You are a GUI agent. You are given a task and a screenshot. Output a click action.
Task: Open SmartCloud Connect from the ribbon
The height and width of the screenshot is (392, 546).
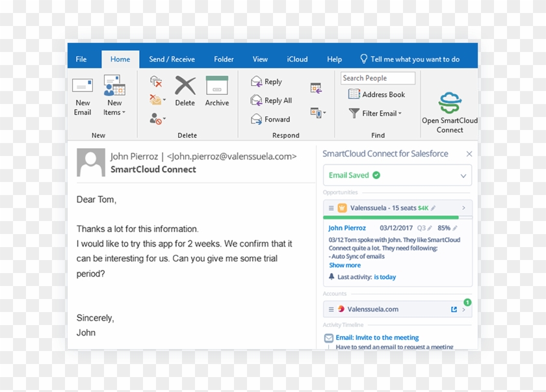450,112
